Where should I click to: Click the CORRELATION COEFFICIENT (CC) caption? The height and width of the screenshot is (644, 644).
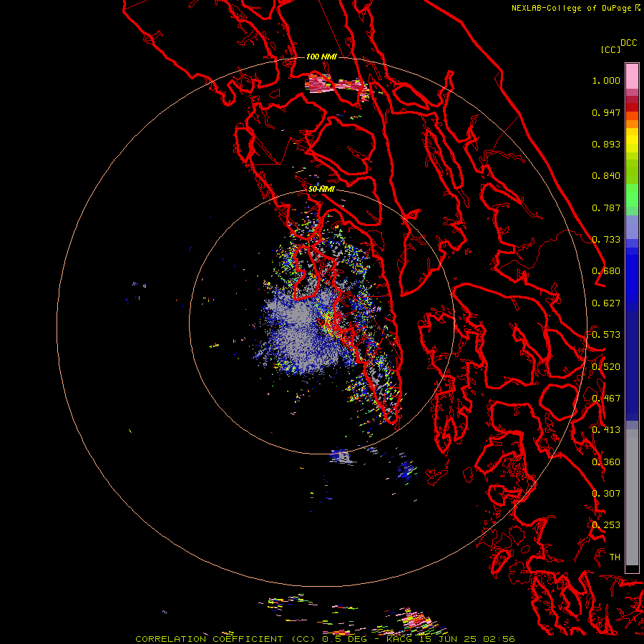point(227,639)
